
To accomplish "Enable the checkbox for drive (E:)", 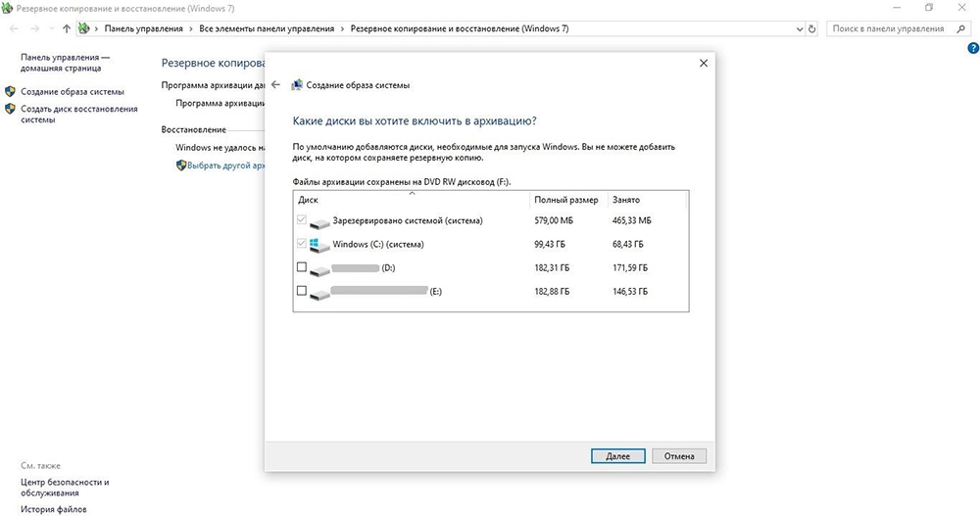I will (x=301, y=291).
